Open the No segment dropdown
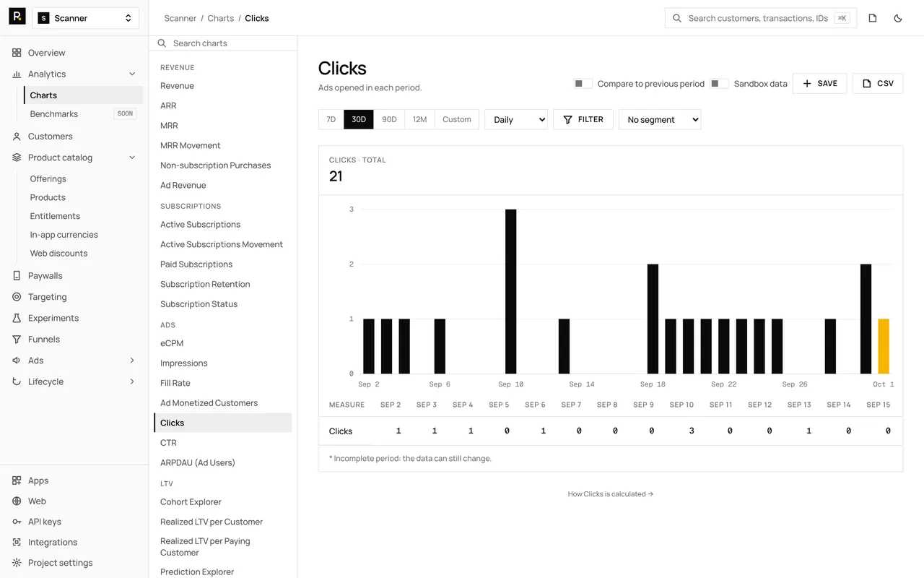 click(x=660, y=120)
